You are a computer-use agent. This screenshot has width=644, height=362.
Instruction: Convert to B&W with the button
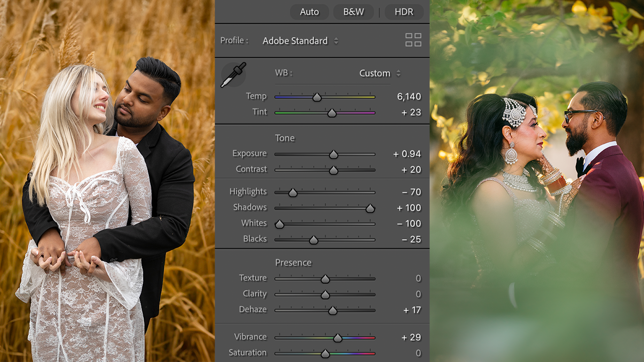[354, 12]
